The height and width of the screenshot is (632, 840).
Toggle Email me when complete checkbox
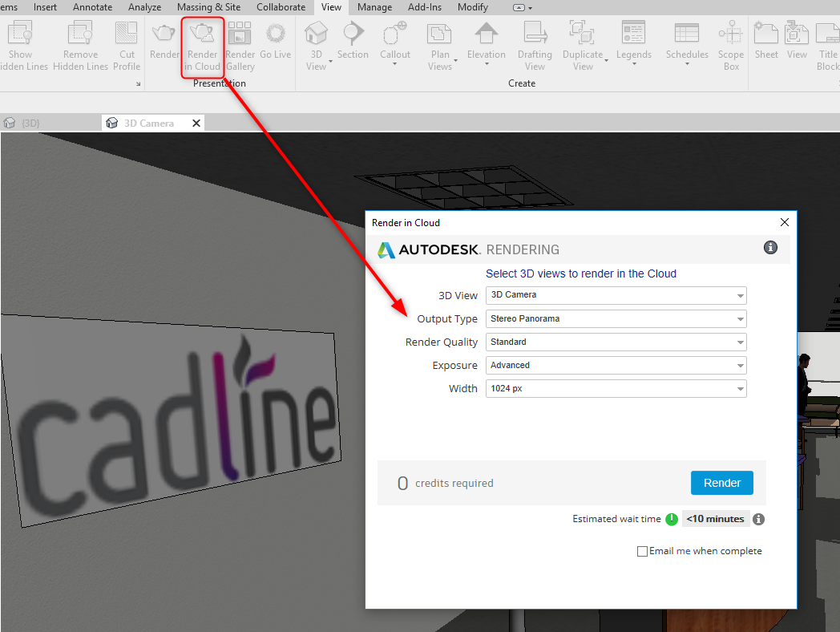(642, 551)
